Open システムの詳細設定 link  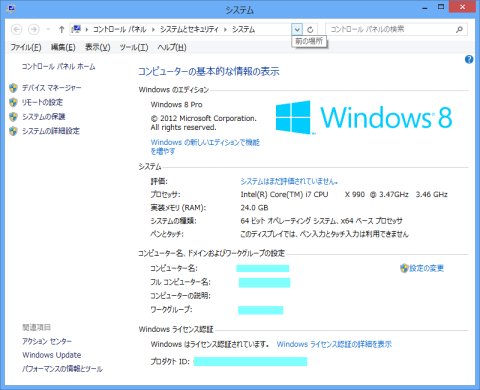(51, 131)
